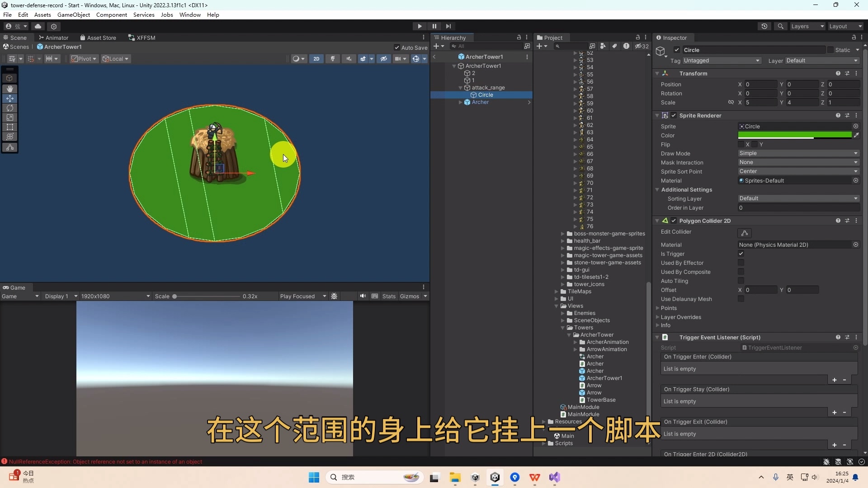Select the Scale tool
This screenshot has height=488, width=868.
click(x=10, y=117)
